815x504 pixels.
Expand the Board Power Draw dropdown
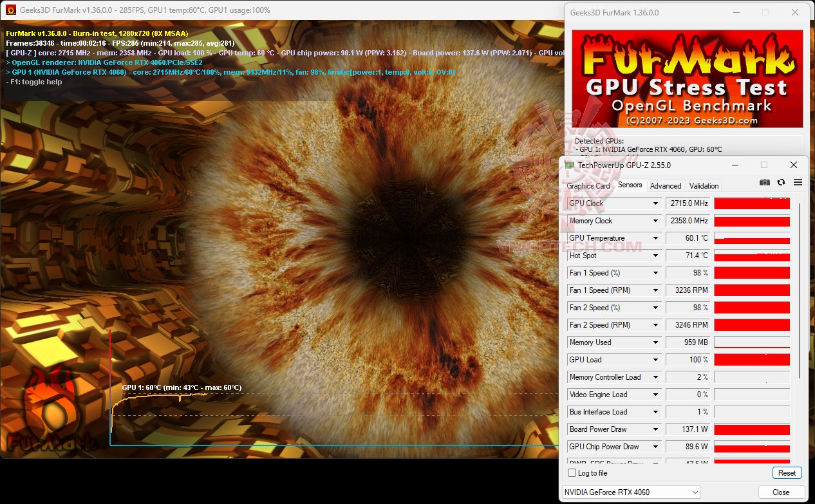tap(655, 429)
